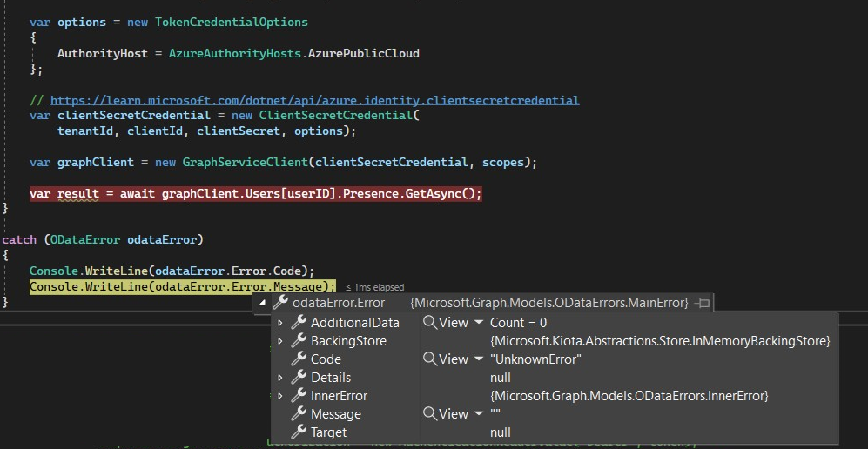Click the Console.WriteLine Error.Code line
Image resolution: width=868 pixels, height=449 pixels.
(x=172, y=271)
